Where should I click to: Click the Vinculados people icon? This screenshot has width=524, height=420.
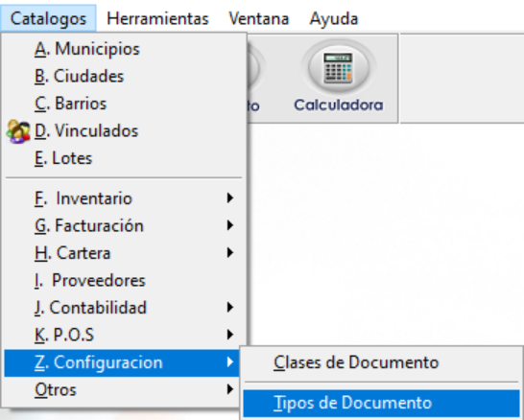coord(17,131)
